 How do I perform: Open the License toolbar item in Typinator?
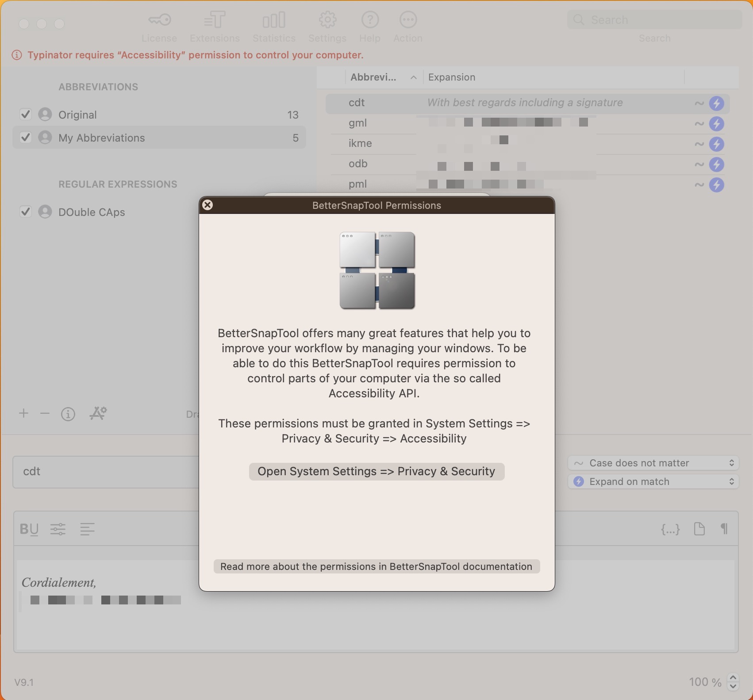click(x=159, y=27)
